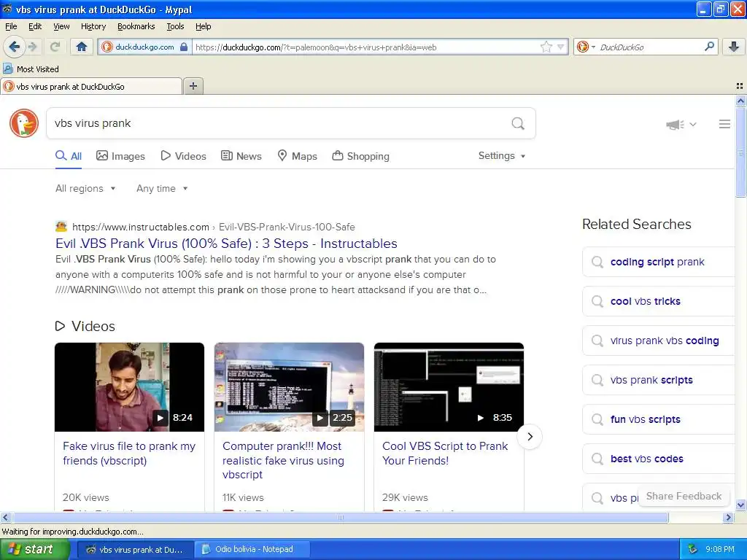Open the Most Visited bookmarks folder
Image resolution: width=747 pixels, height=560 pixels.
[31, 69]
